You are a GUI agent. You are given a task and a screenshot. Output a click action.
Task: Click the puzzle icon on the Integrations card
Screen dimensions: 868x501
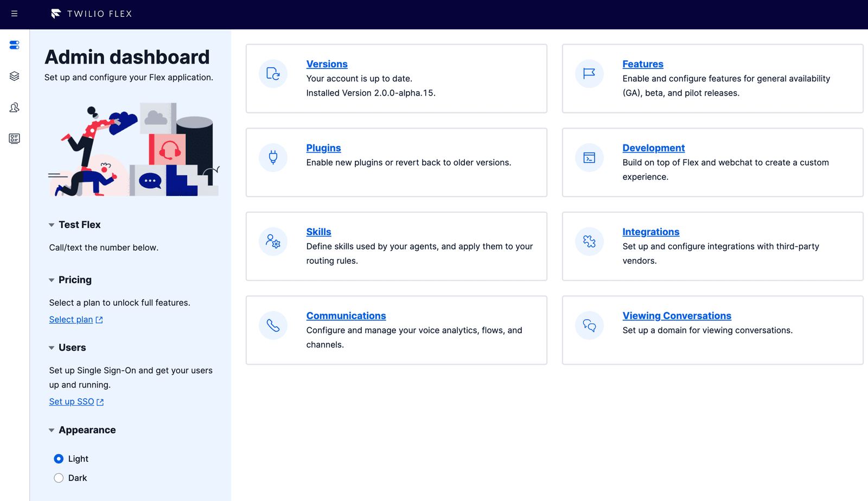589,242
